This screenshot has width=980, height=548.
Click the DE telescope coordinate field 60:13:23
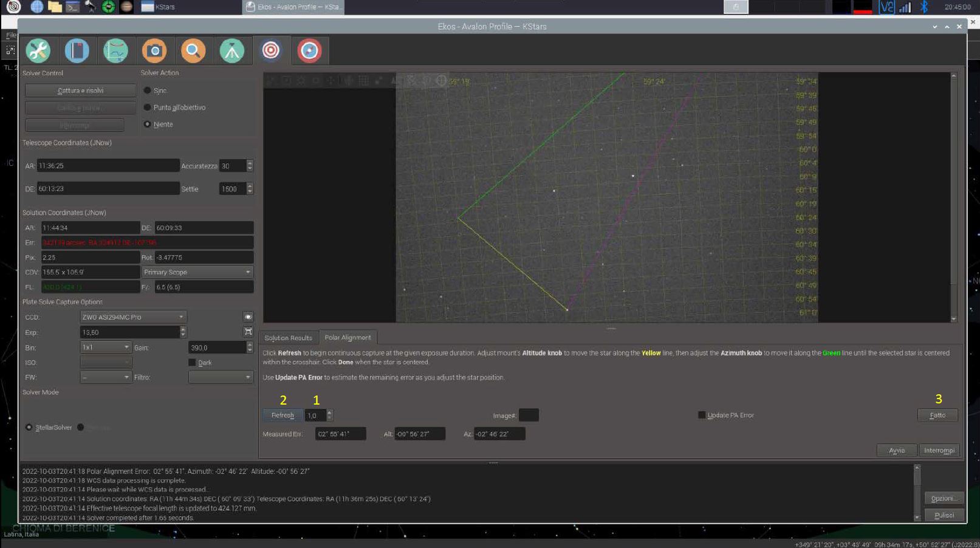pos(108,189)
